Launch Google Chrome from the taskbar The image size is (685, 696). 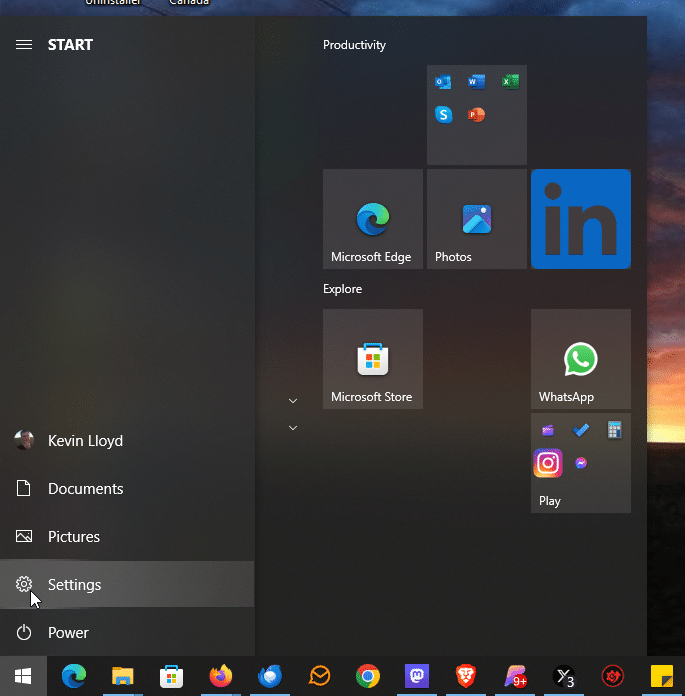tap(368, 676)
